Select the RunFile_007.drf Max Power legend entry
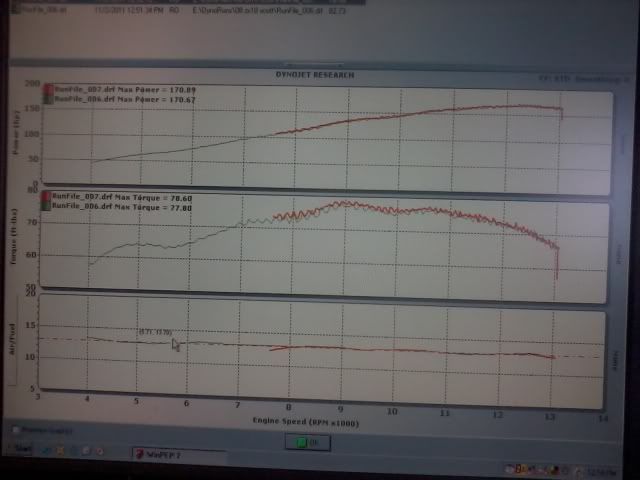The width and height of the screenshot is (640, 480). pyautogui.click(x=112, y=90)
